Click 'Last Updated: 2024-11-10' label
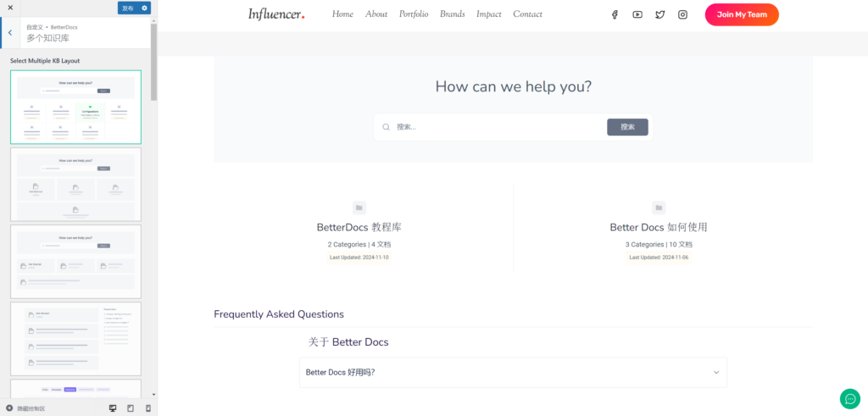Viewport: 868px width, 416px height. point(359,258)
